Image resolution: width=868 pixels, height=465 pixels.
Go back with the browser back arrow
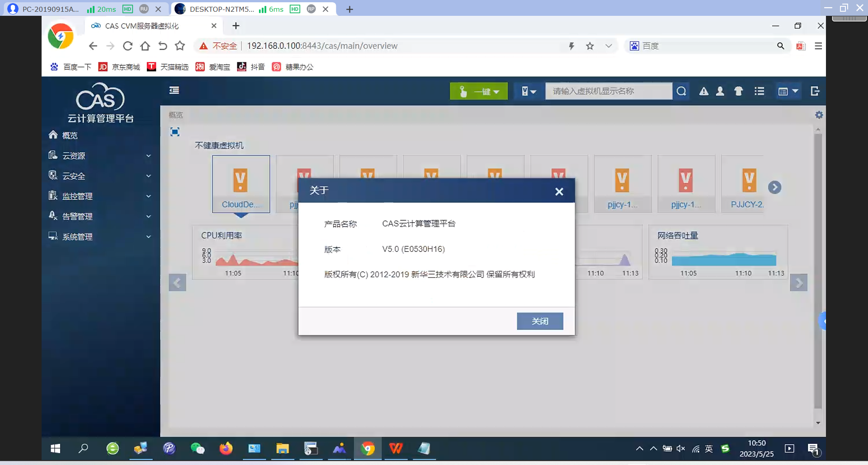tap(93, 46)
